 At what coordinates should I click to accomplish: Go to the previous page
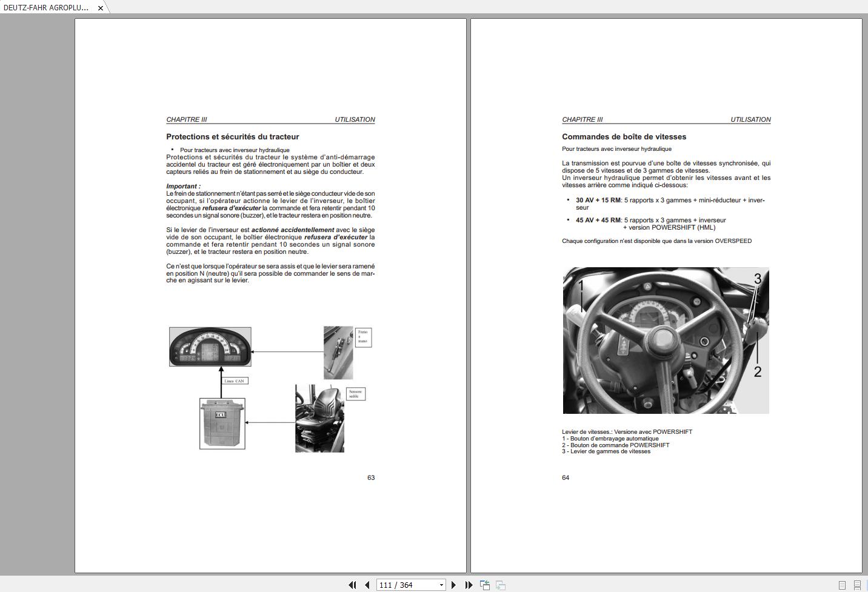click(x=367, y=585)
